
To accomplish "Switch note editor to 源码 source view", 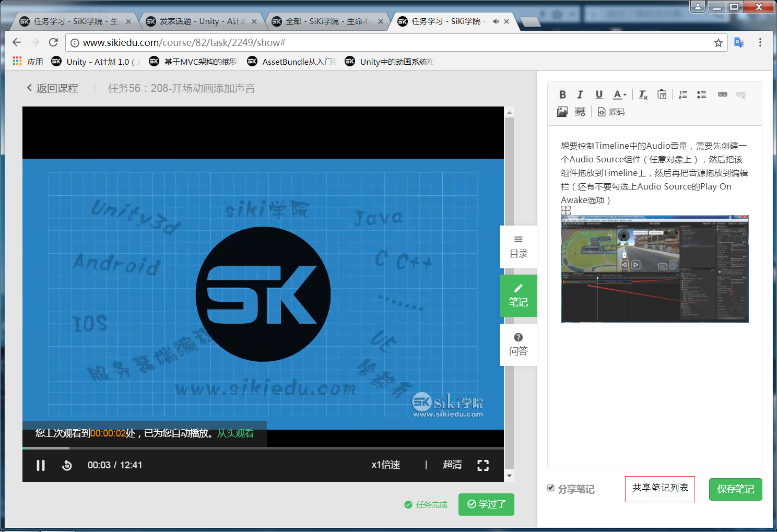I will point(611,112).
